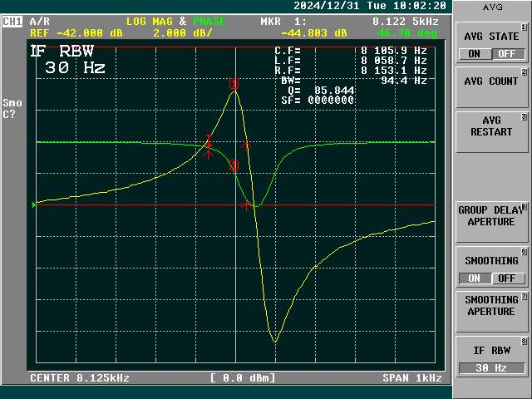
Task: Click the CH1 channel indicator
Action: pyautogui.click(x=13, y=21)
